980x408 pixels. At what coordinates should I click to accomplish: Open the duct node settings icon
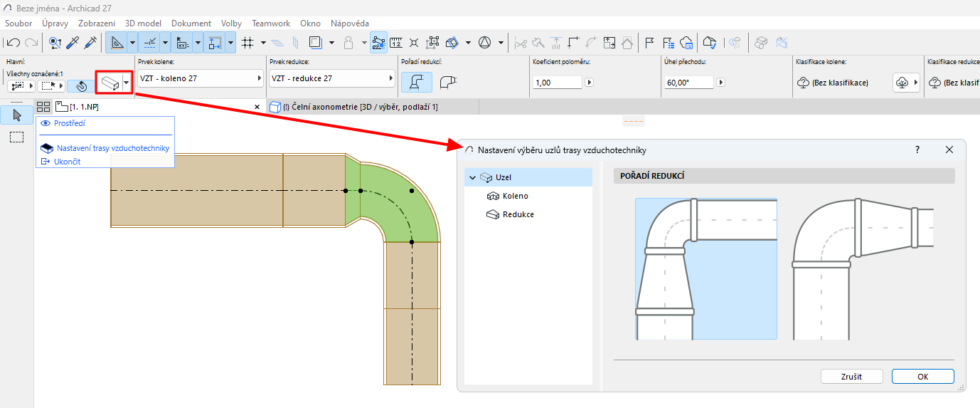[x=109, y=83]
